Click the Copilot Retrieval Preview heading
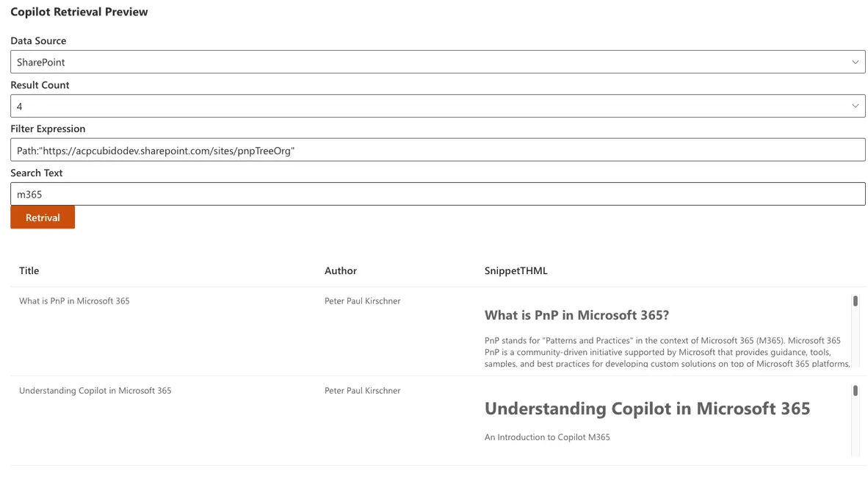 click(79, 12)
